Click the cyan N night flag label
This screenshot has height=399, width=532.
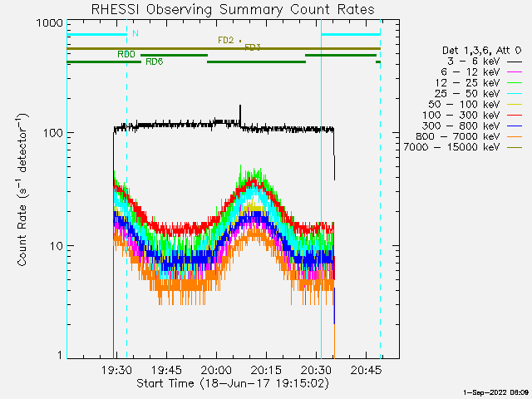click(135, 33)
